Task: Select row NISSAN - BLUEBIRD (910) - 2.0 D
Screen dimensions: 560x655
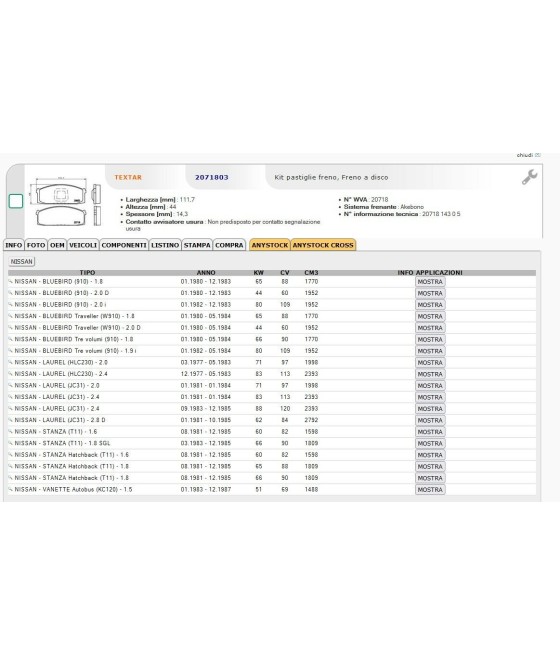Action: (272, 293)
